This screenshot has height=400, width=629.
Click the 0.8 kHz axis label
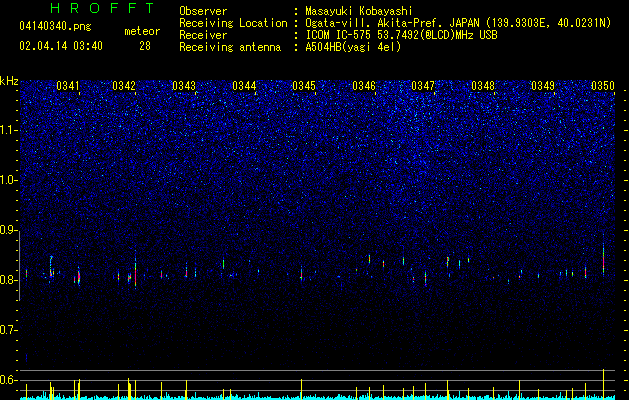(8, 280)
